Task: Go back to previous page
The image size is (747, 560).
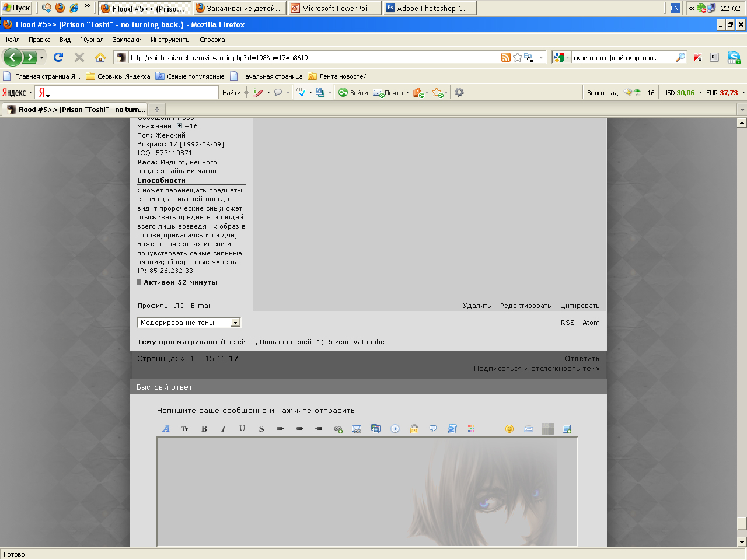Action: 13,57
